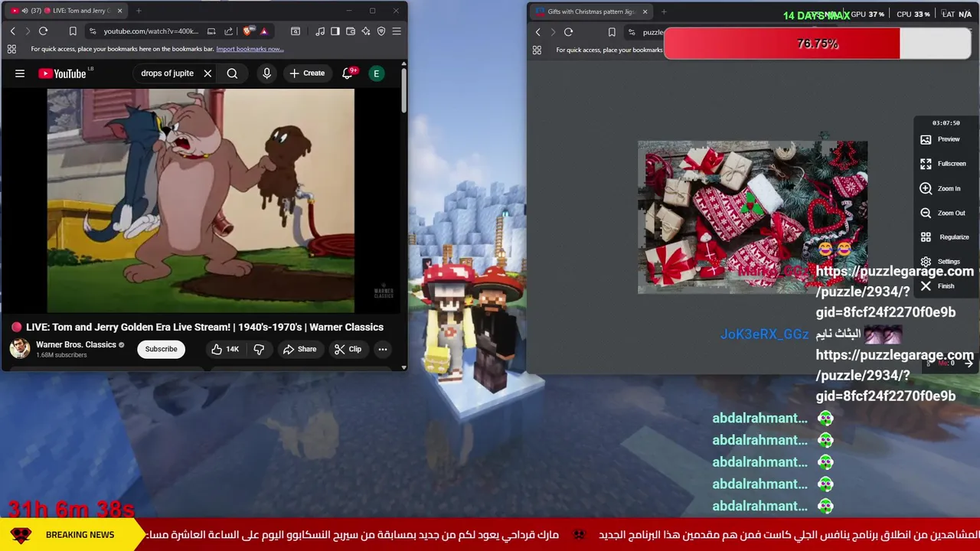Bookmark the puzzle page
This screenshot has height=551, width=980.
(612, 32)
